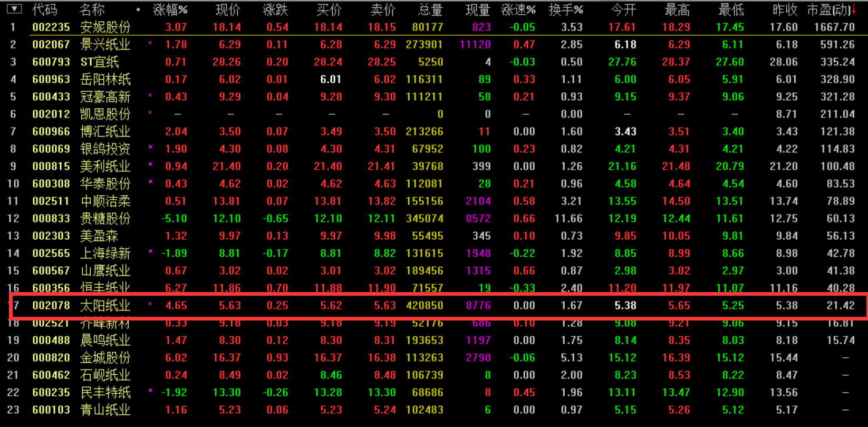Sort by the 涨跌 column header
Viewport: 868px width, 427px height.
pyautogui.click(x=276, y=9)
